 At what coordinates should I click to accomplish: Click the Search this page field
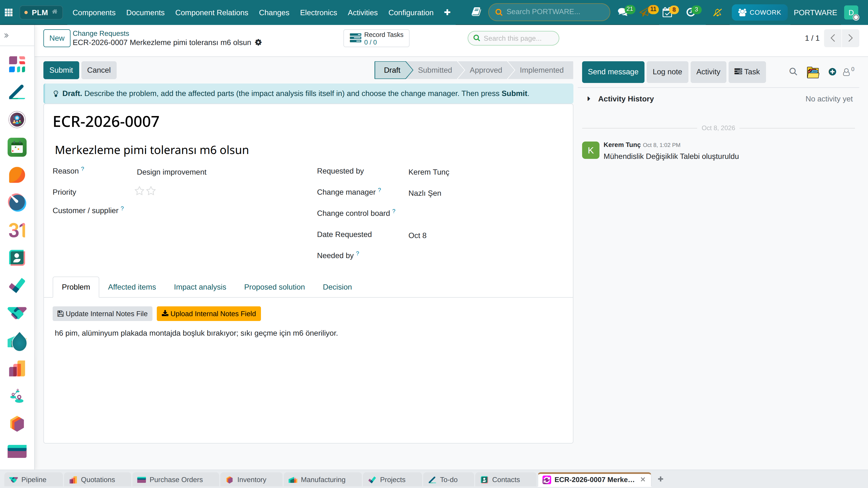(x=513, y=38)
